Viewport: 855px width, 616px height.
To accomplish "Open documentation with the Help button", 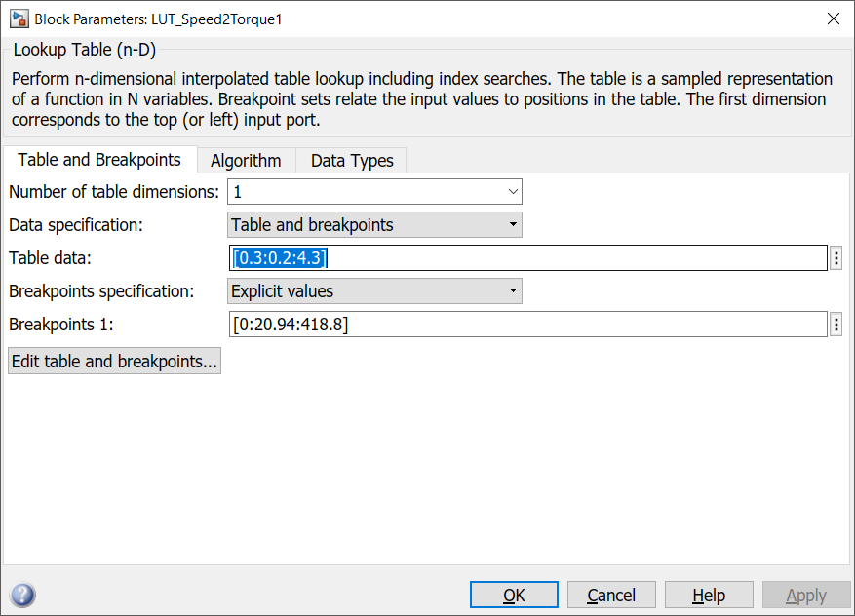I will pyautogui.click(x=709, y=595).
